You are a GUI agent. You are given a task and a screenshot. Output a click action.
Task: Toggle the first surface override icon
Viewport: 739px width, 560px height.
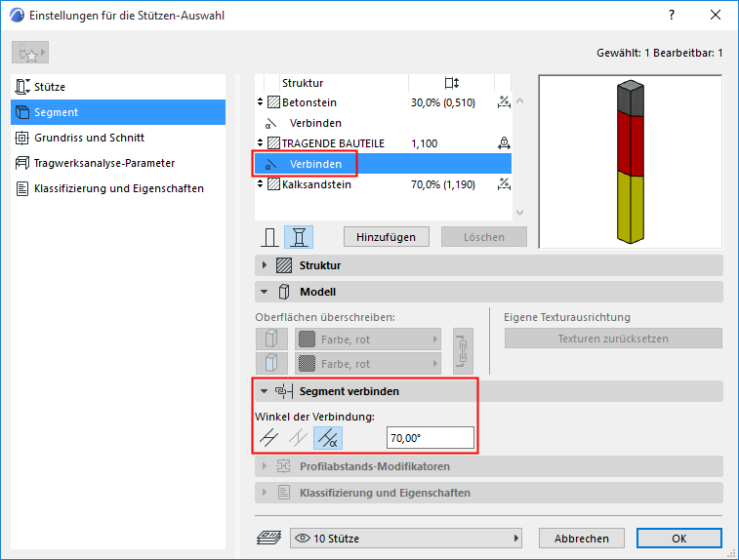(x=271, y=340)
